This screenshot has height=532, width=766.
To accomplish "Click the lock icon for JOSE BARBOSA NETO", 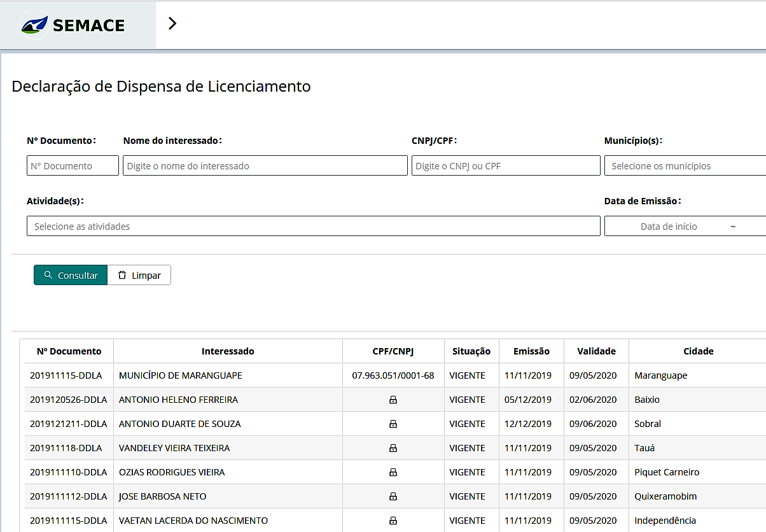I will (393, 496).
